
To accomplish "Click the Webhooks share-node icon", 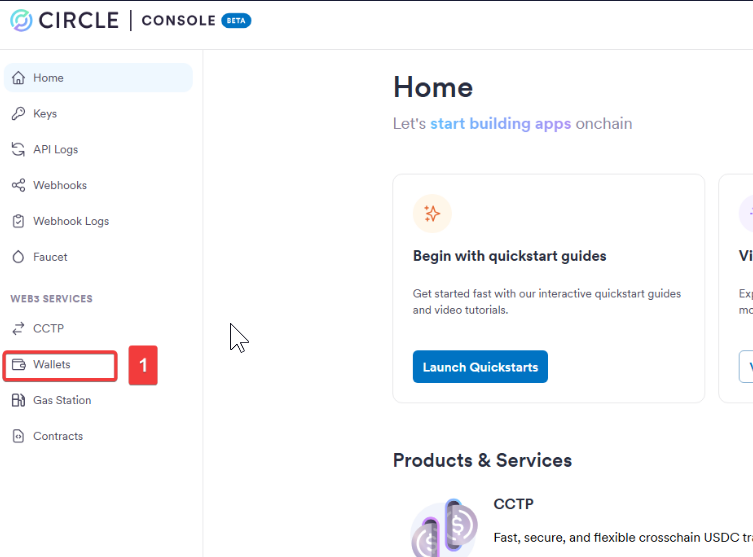I will coord(18,185).
